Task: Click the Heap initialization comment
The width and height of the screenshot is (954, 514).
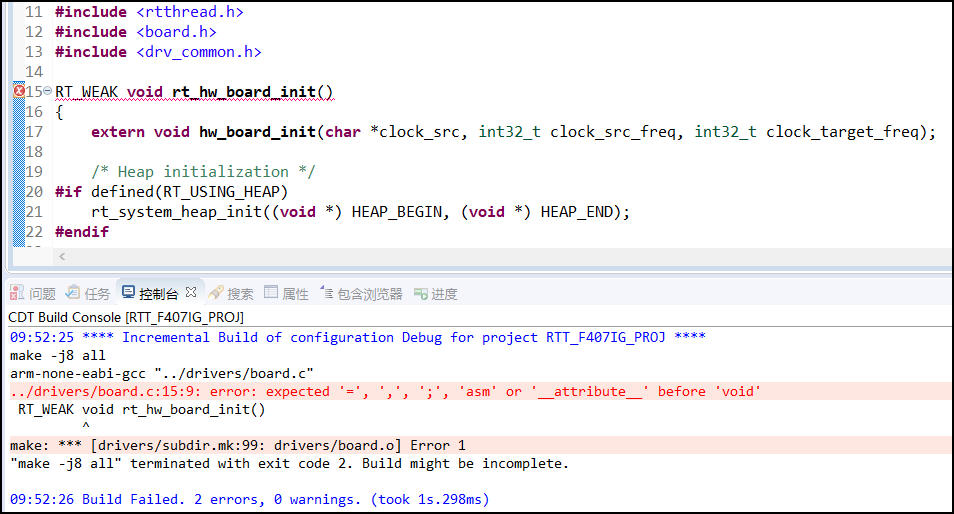Action: tap(203, 172)
